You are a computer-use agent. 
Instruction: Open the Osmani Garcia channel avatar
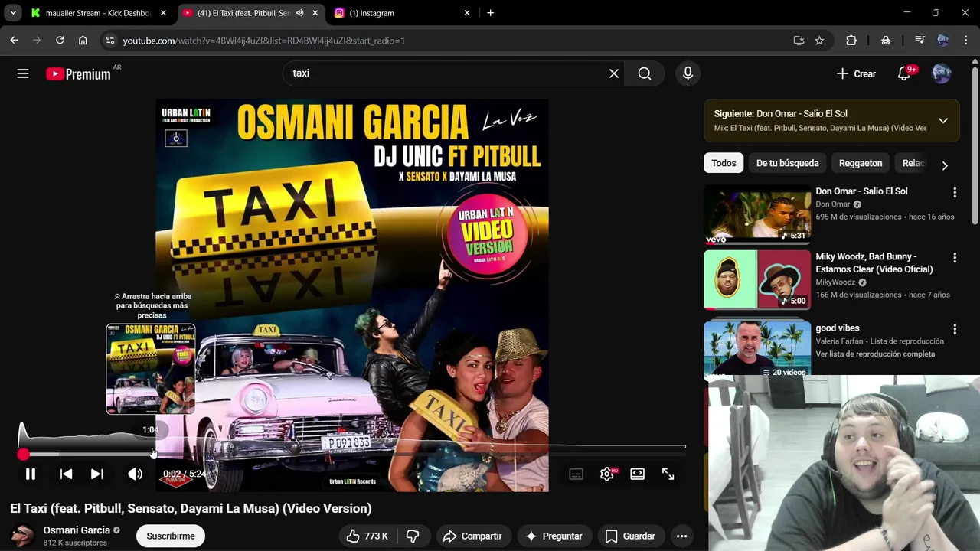[x=22, y=536]
